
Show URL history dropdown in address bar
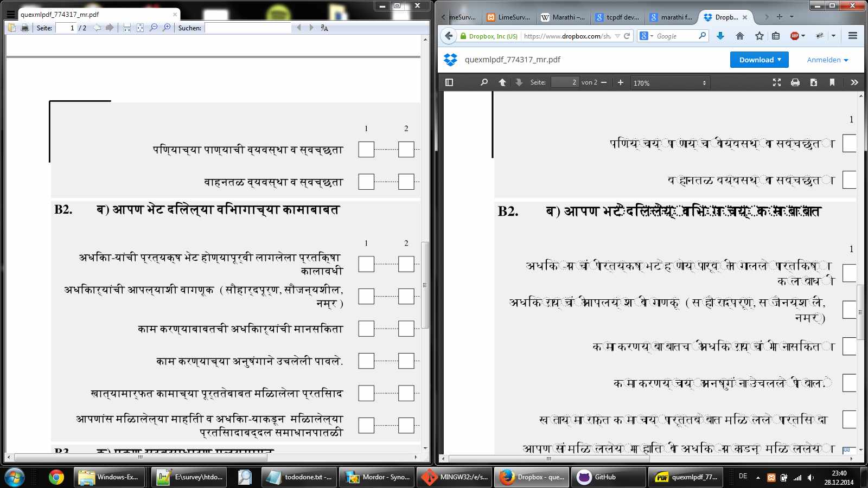coord(617,36)
